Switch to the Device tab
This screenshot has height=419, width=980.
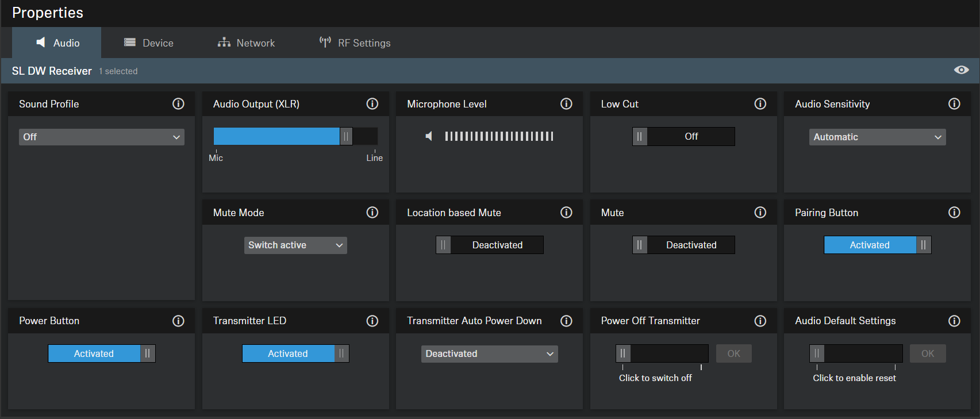click(x=149, y=43)
